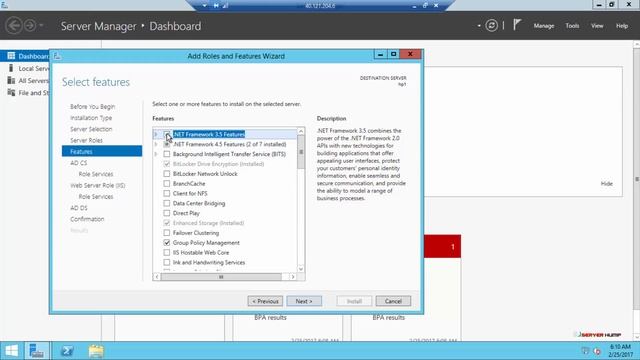The width and height of the screenshot is (640, 360).
Task: Click the Server Manager forward arrow
Action: [x=30, y=26]
